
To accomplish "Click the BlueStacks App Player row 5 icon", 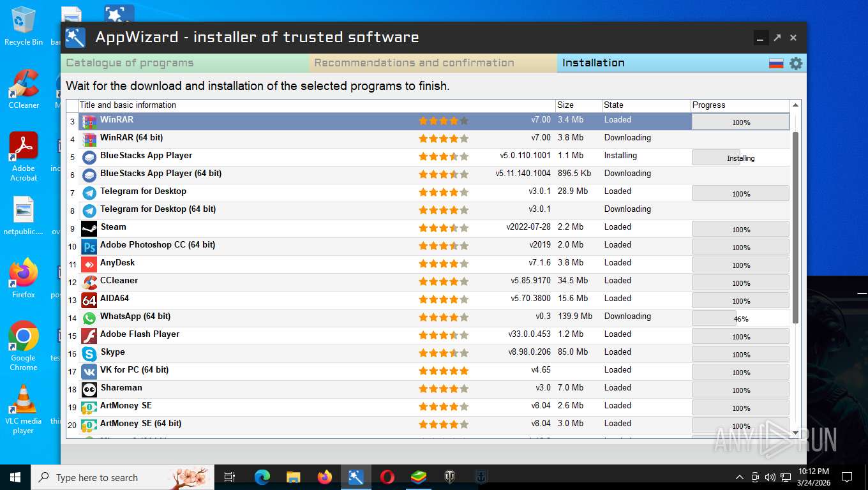I will [89, 157].
